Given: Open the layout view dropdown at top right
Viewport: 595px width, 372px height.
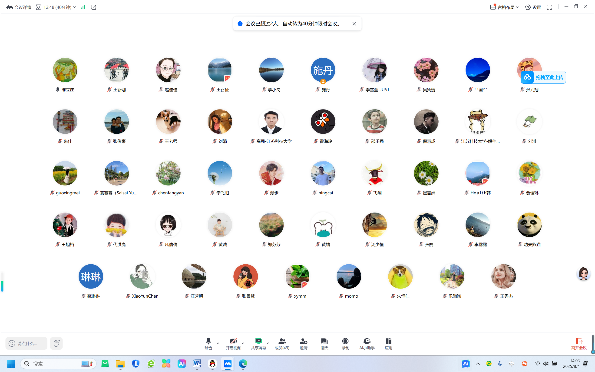Looking at the screenshot, I should (x=504, y=7).
